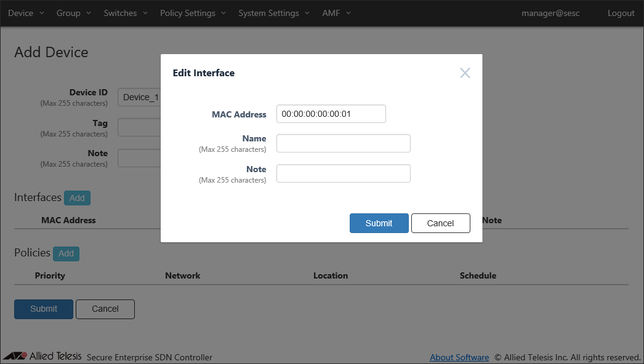Expand the Policy Settings menu
Screen dimensions: 644x364
click(193, 13)
